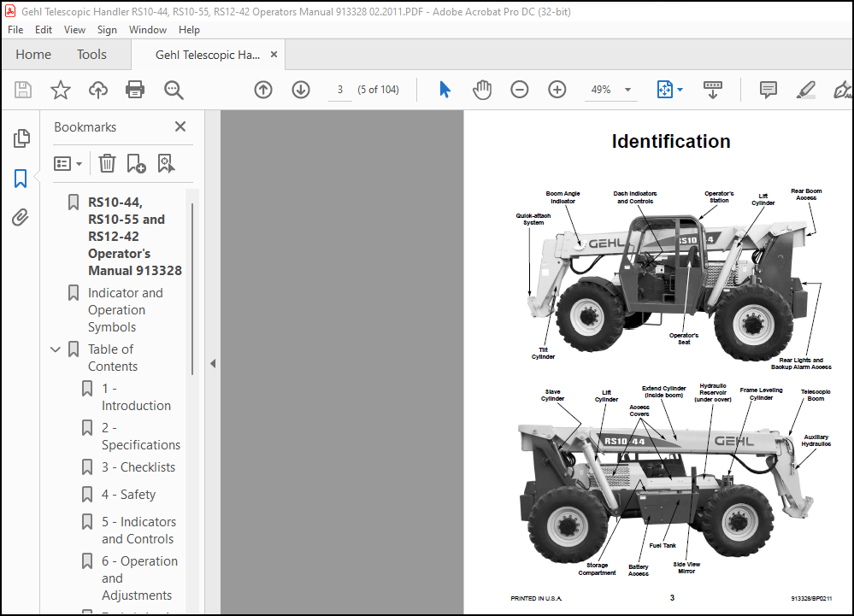Click the Fit page view icon

coord(665,89)
